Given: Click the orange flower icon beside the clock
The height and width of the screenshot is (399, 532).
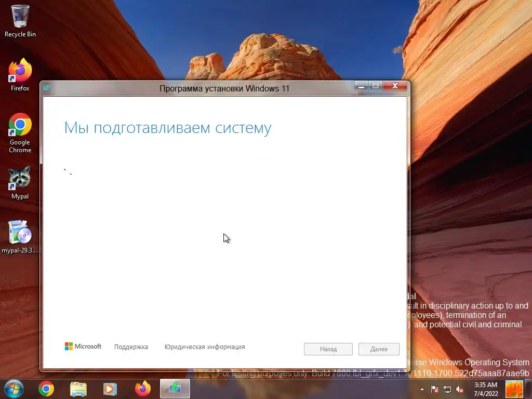Looking at the screenshot, I should (x=514, y=389).
